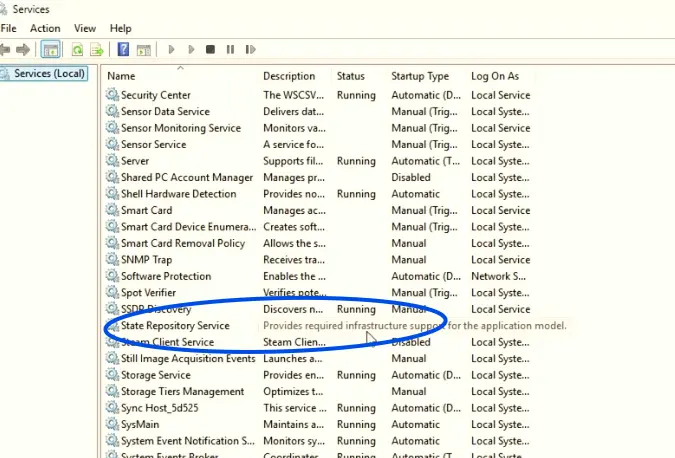Click the gear icon beside Security Center
Viewport: 675px width, 458px height.
[112, 94]
